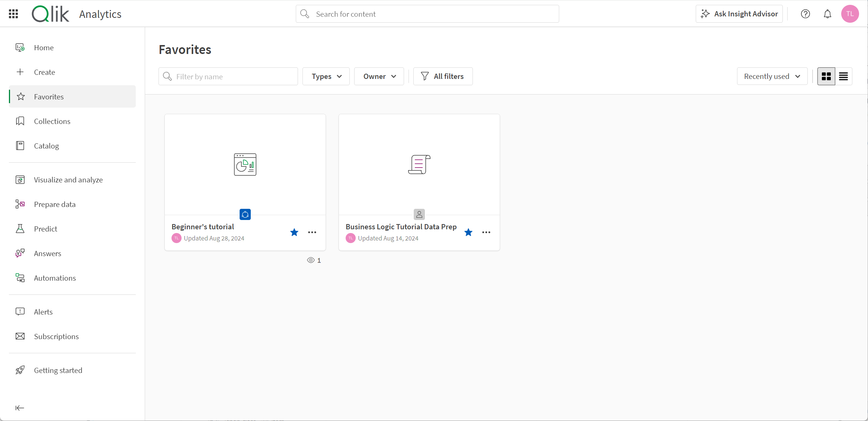Select the Favorites star icon
This screenshot has height=421, width=868.
(x=20, y=96)
